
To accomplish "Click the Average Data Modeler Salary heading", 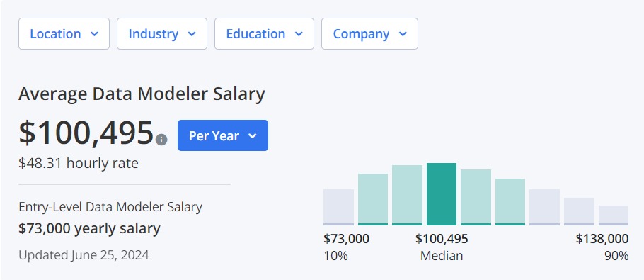I will [142, 94].
